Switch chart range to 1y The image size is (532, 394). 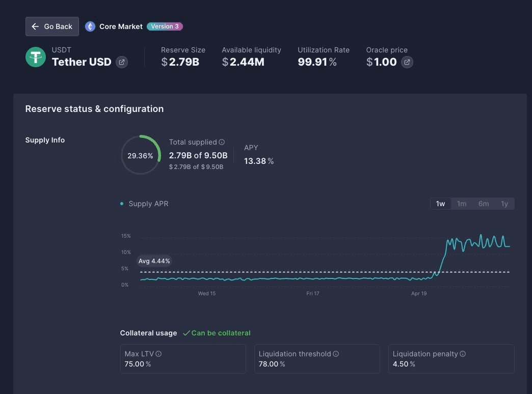pyautogui.click(x=504, y=204)
